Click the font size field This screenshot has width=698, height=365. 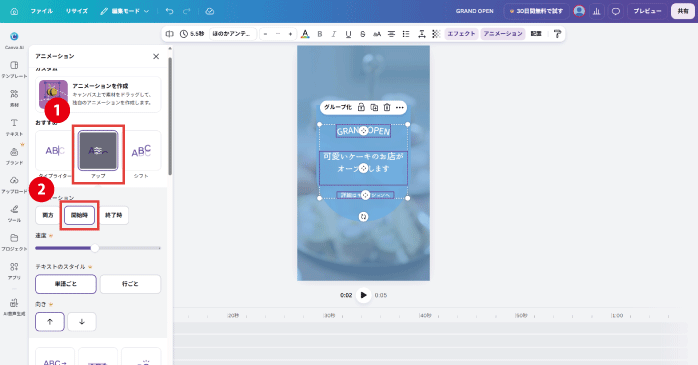278,34
